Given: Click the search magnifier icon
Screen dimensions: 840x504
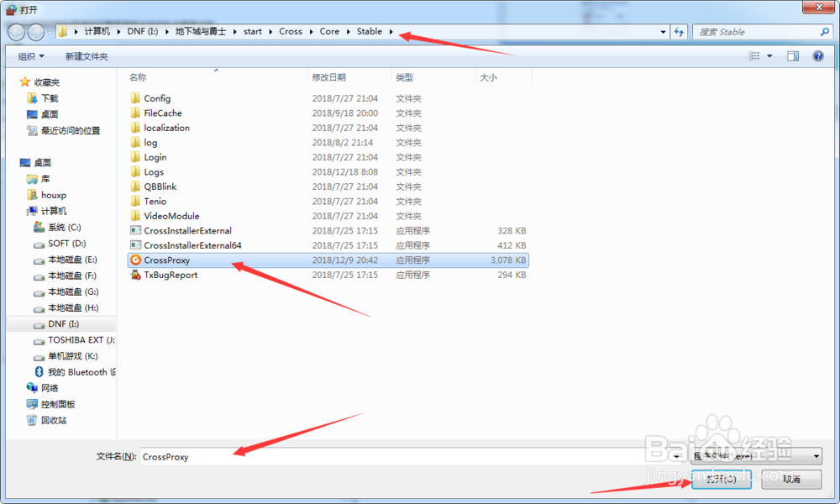Looking at the screenshot, I should 825,32.
